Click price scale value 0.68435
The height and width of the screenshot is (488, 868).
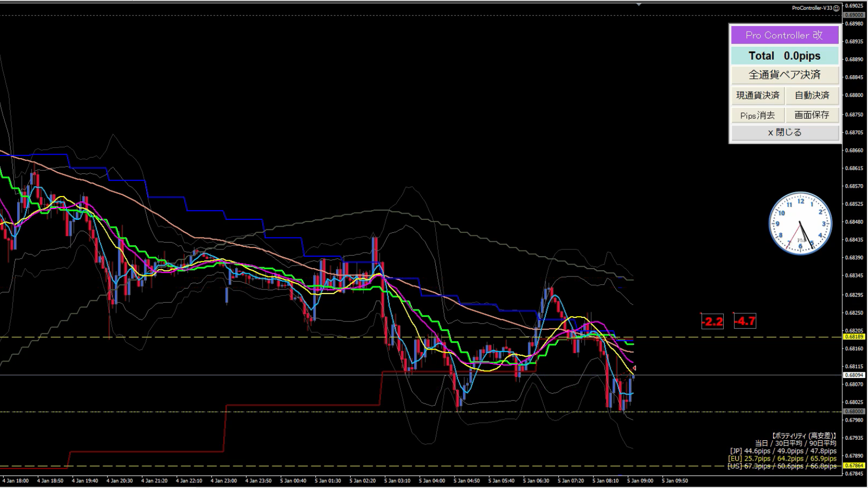coord(855,240)
